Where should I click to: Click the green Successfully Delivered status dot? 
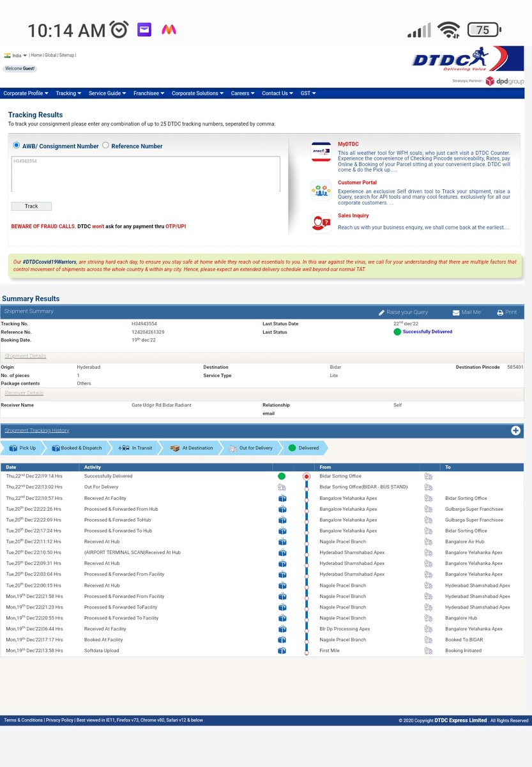pos(397,332)
